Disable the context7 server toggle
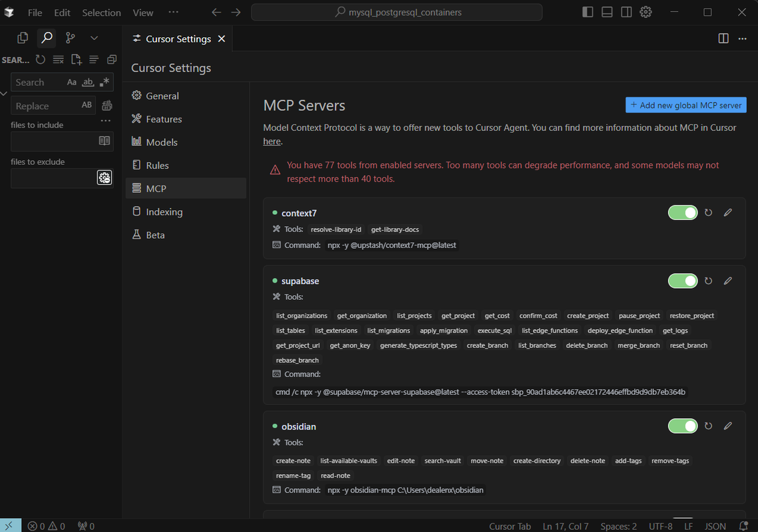Image resolution: width=758 pixels, height=532 pixels. coord(683,213)
